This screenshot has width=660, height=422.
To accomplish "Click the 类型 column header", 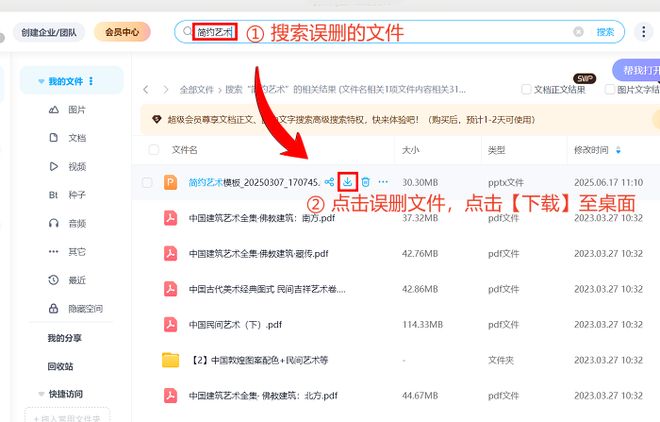I will tap(497, 150).
